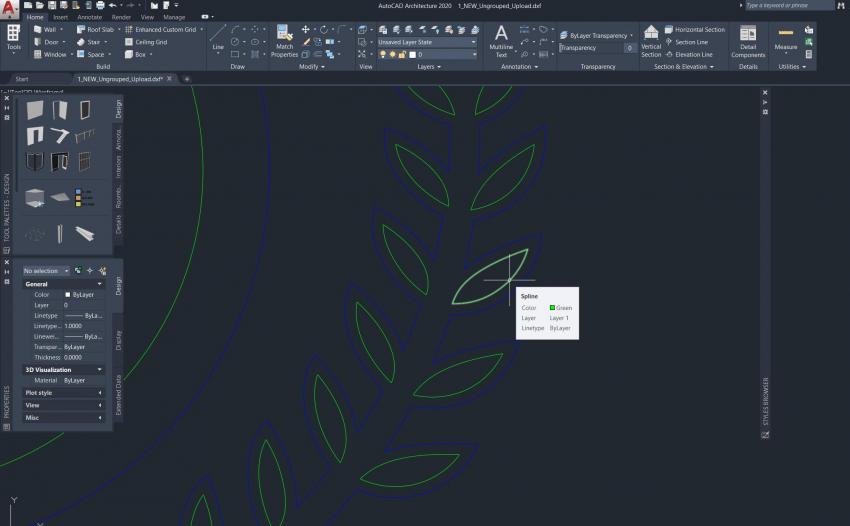Switch to the Annotate ribbon tab
The width and height of the screenshot is (850, 526).
[89, 17]
